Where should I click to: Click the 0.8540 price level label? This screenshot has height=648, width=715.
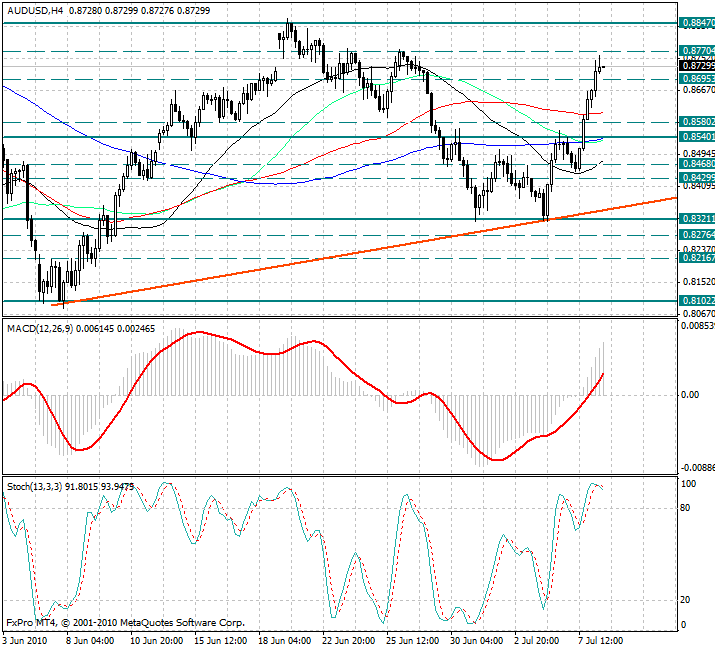[697, 136]
